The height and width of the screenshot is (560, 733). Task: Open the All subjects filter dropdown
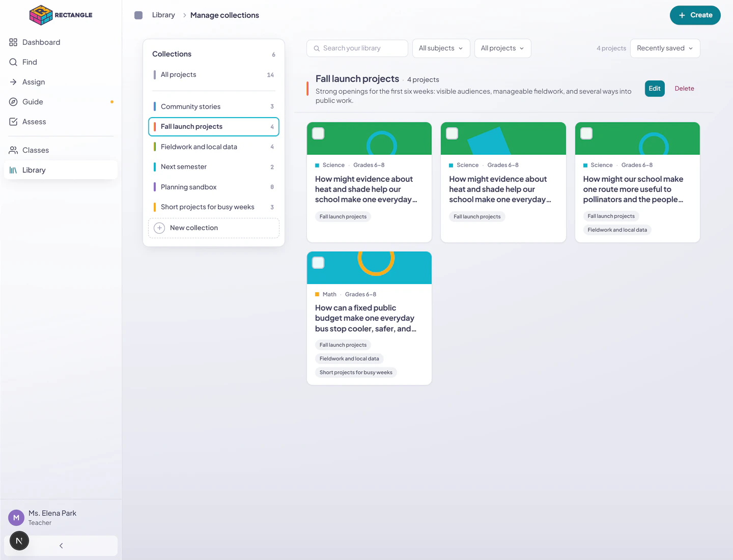coord(441,48)
